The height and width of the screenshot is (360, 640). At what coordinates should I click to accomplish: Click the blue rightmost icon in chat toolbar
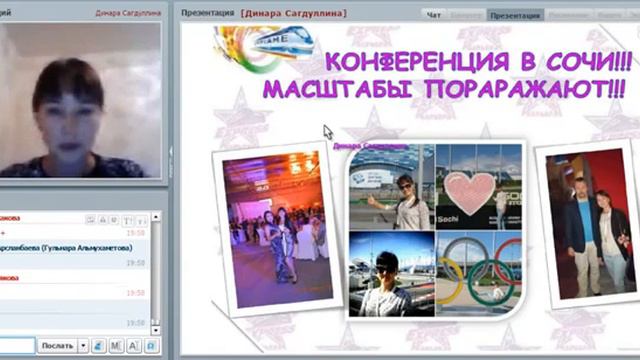pyautogui.click(x=151, y=346)
